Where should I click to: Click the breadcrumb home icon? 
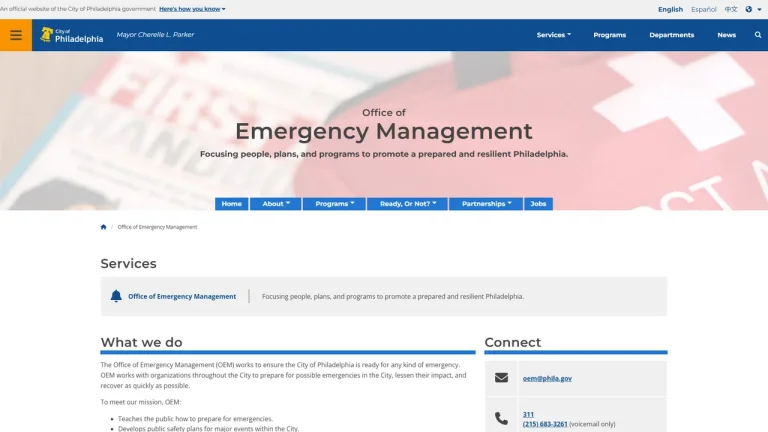click(x=103, y=227)
